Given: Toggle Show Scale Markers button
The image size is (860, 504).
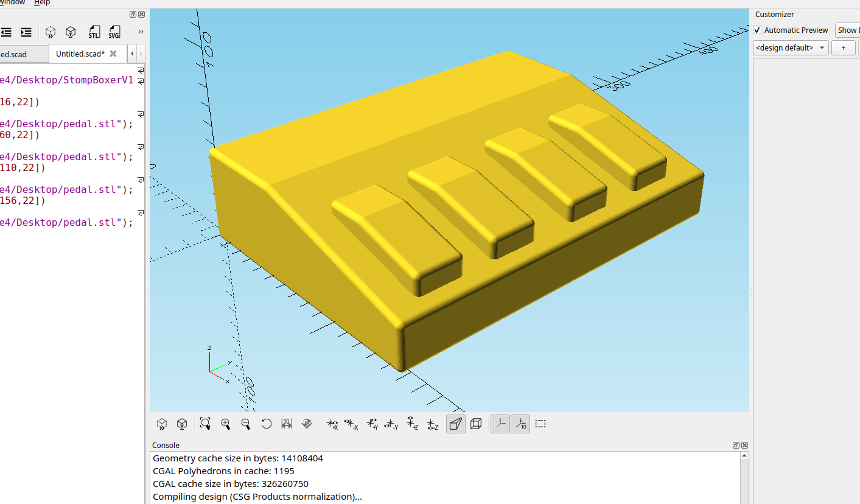Looking at the screenshot, I should point(520,424).
